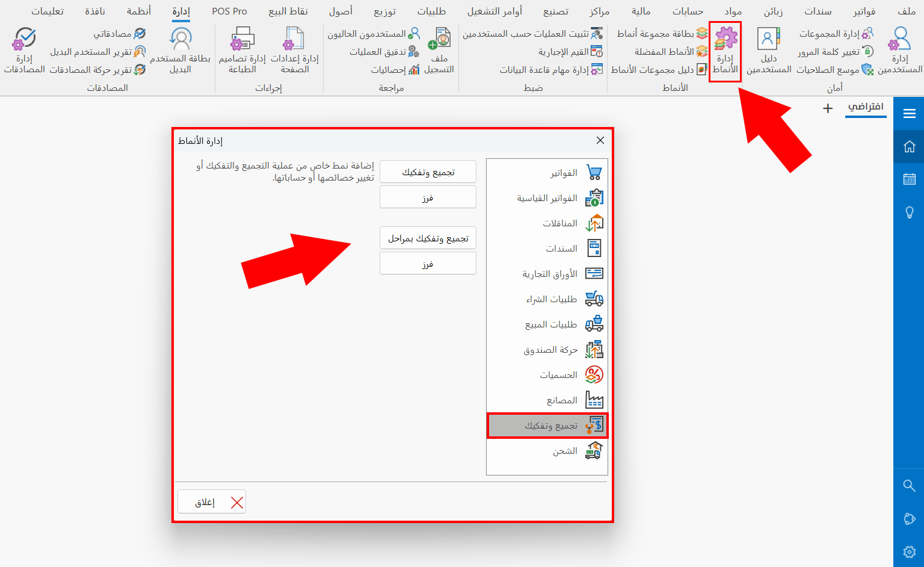Open the سندات menu
The image size is (924, 567).
[x=818, y=11]
